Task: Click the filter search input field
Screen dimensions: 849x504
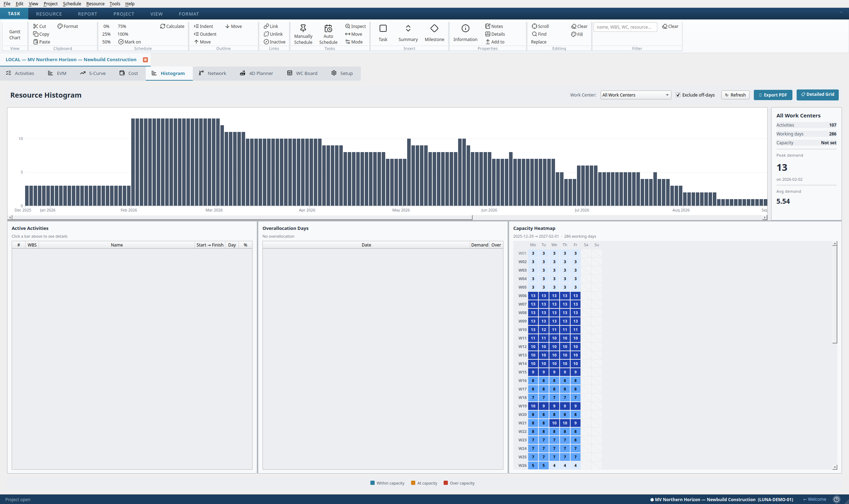Action: [625, 27]
